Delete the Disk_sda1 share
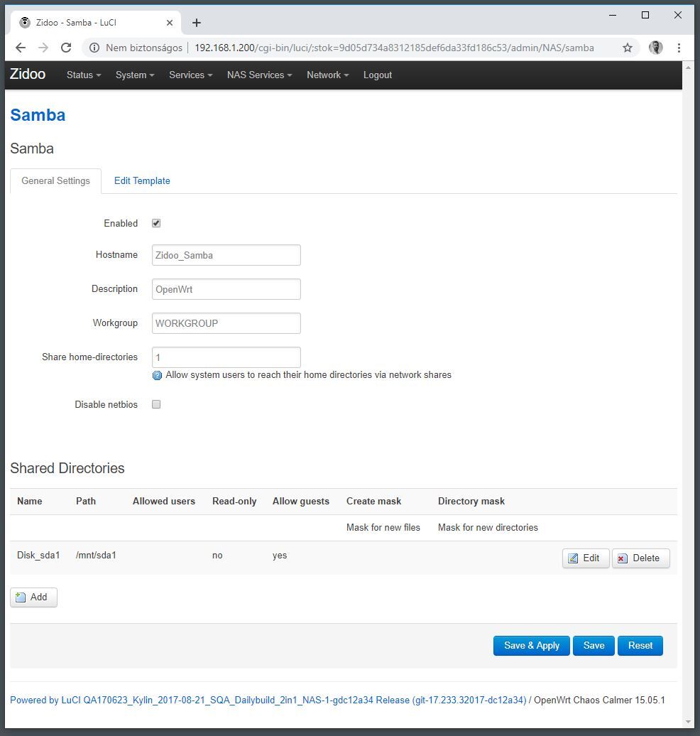The width and height of the screenshot is (700, 736). click(x=640, y=558)
